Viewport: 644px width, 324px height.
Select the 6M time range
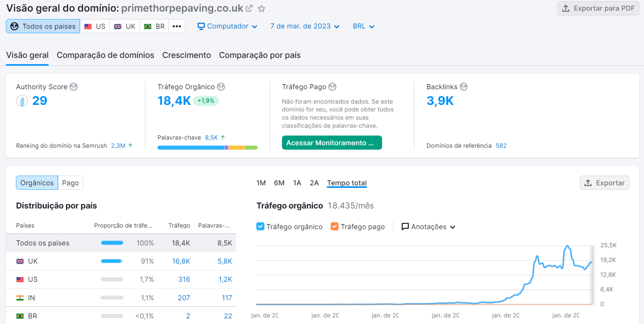click(279, 183)
